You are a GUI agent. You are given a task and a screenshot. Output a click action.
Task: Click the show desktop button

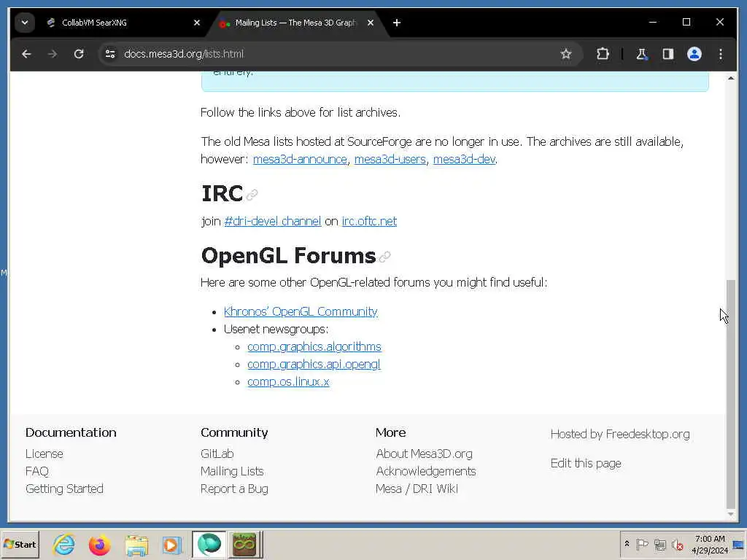click(x=739, y=544)
